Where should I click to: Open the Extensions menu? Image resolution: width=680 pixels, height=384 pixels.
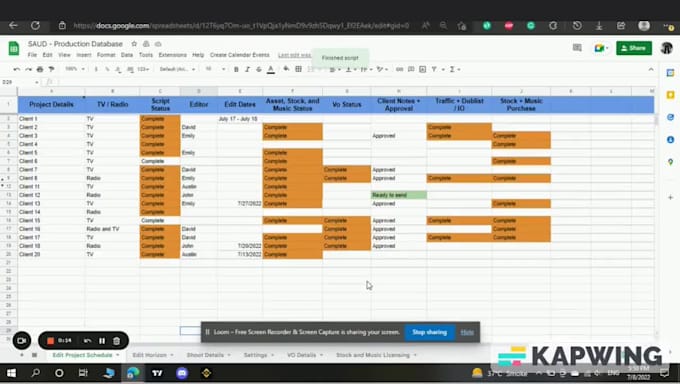(172, 55)
